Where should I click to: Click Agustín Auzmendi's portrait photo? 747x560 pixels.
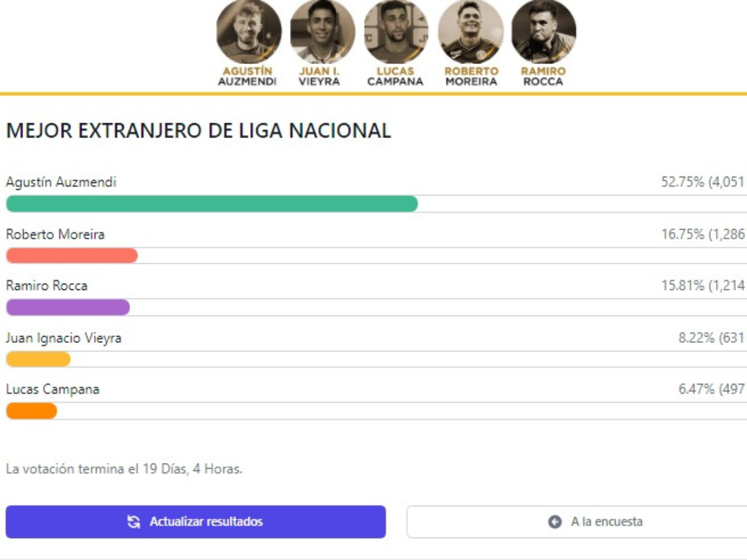pyautogui.click(x=248, y=31)
